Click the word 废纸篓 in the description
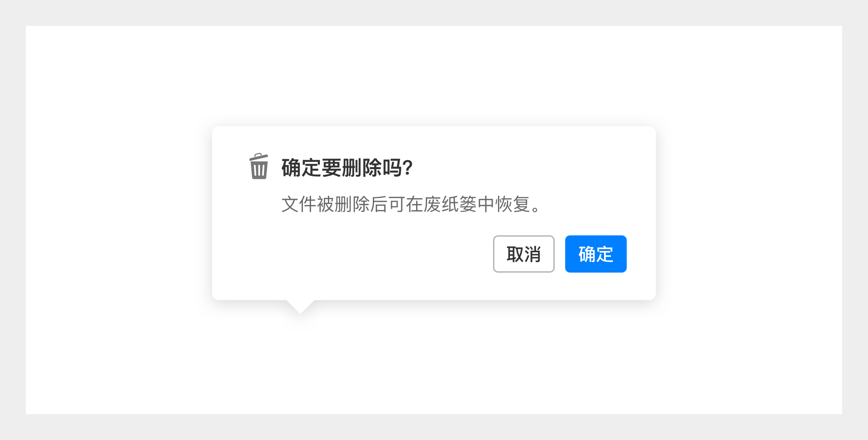 coord(451,204)
